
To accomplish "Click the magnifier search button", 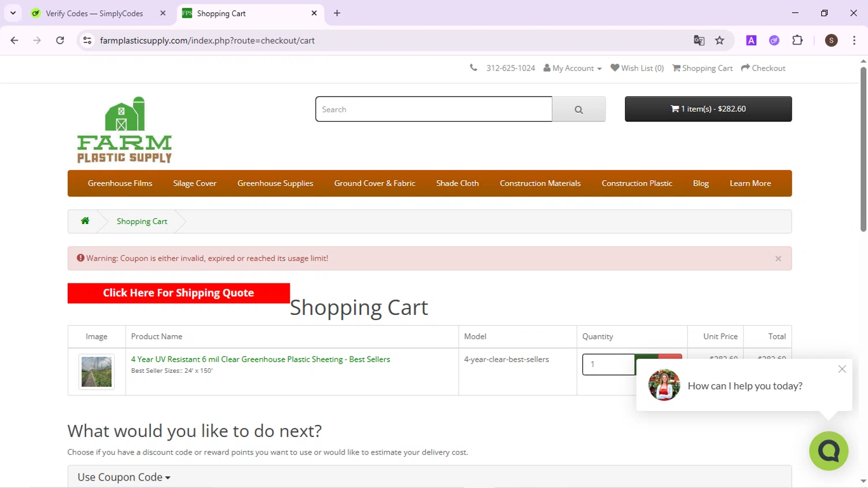I will pyautogui.click(x=579, y=109).
